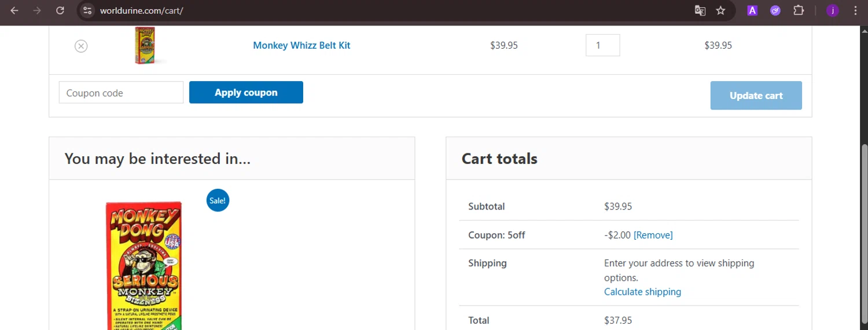Remove Monkey Whizz Belt Kit from cart
The image size is (868, 330).
(81, 46)
